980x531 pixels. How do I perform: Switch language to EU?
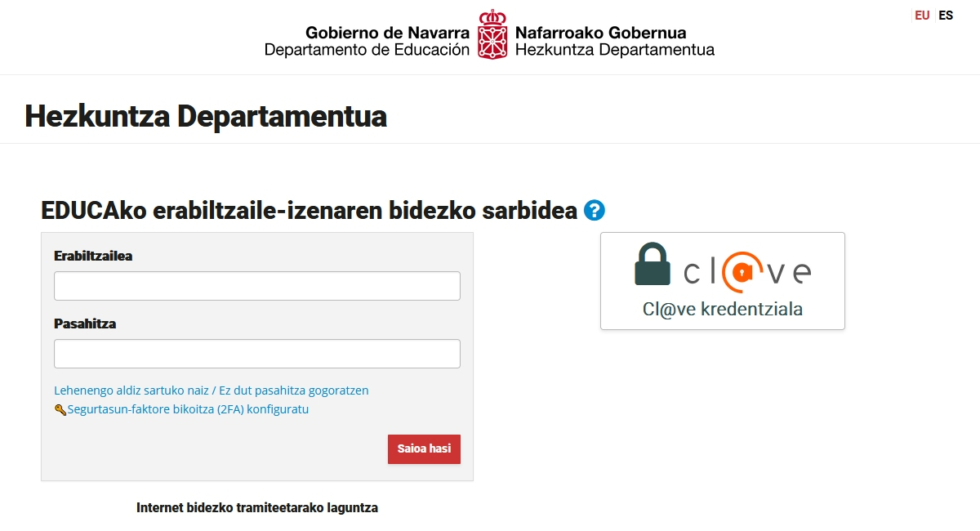point(922,16)
